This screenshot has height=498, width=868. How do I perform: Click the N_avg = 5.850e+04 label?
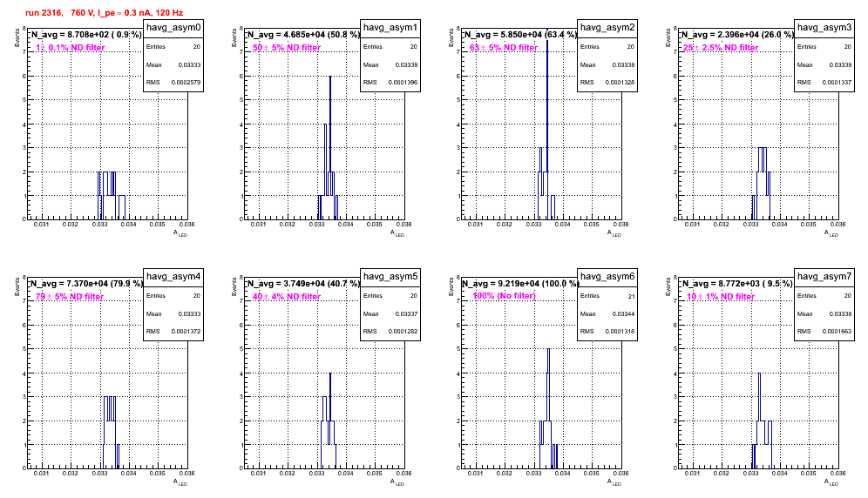coord(520,34)
